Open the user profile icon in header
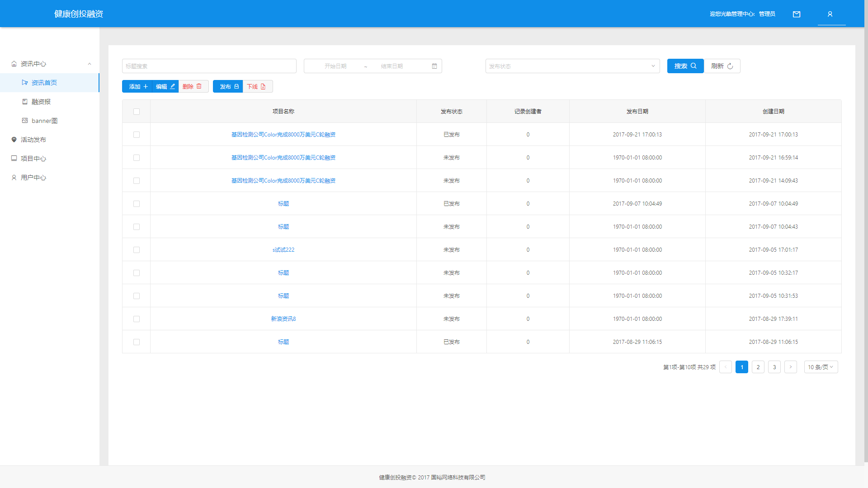The image size is (868, 488). [830, 14]
